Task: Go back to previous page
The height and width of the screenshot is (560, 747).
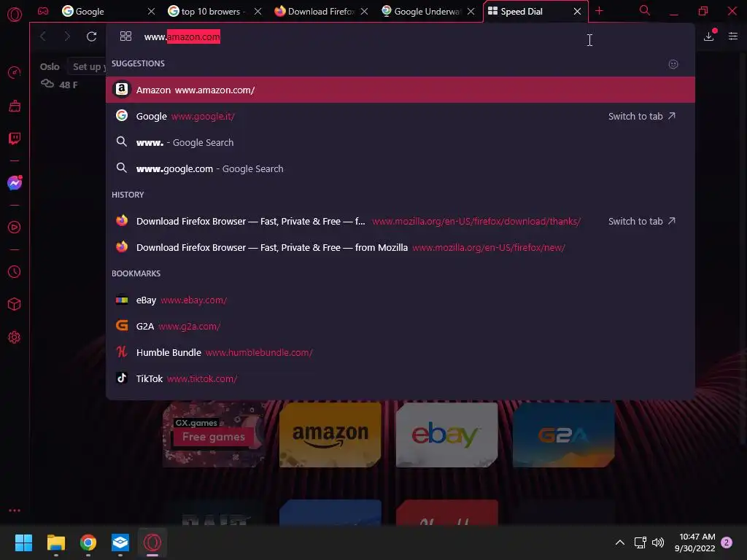Action: pyautogui.click(x=43, y=36)
